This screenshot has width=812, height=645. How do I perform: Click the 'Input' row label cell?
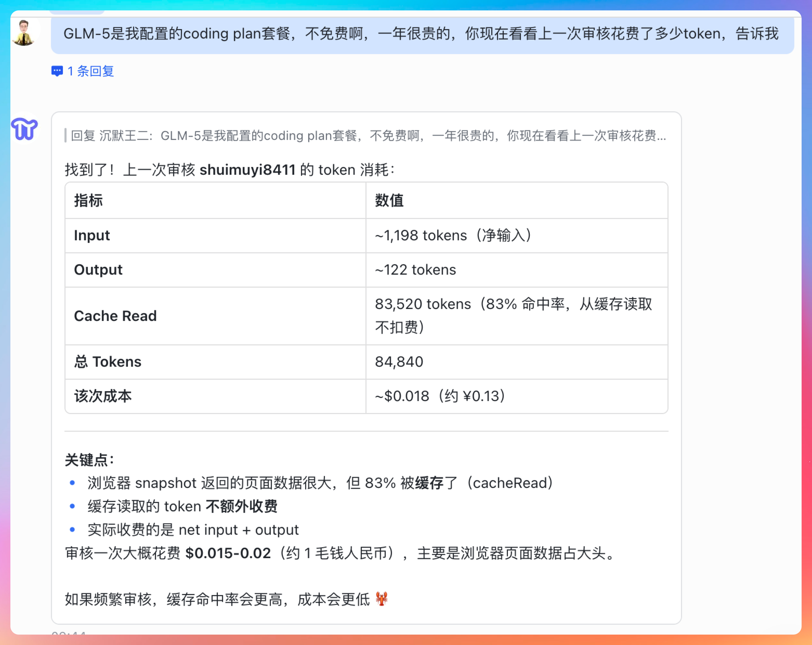[x=92, y=235]
